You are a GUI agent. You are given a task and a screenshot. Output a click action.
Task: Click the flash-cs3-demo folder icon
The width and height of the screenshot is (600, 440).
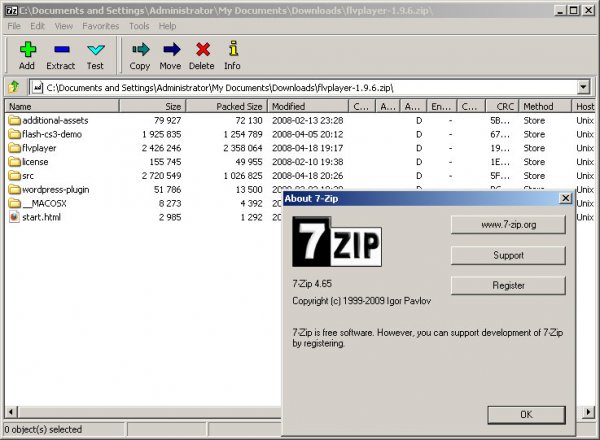pos(14,134)
